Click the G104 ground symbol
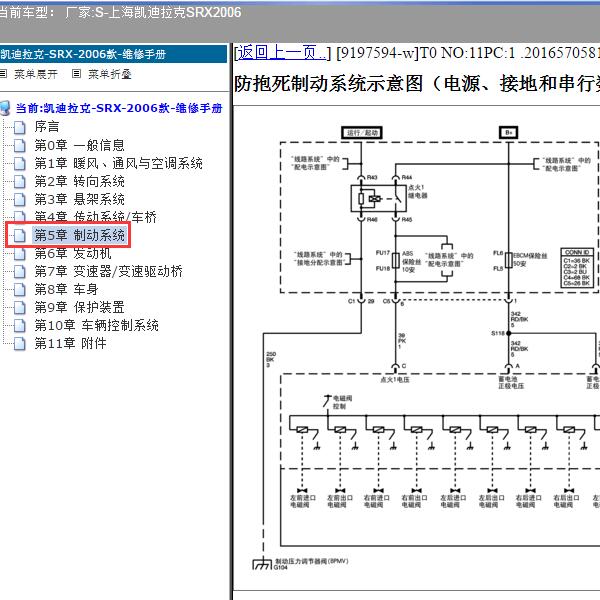This screenshot has width=600, height=600. click(262, 564)
